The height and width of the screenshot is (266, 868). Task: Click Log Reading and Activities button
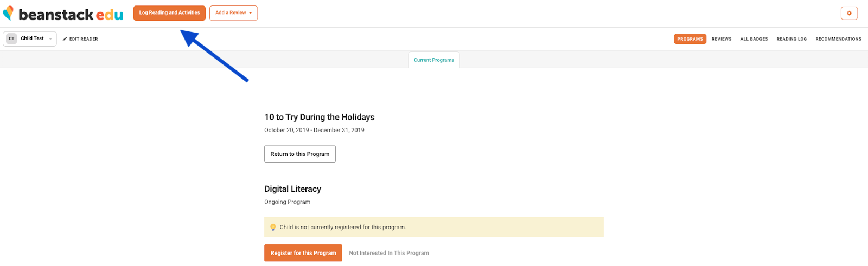tap(169, 13)
